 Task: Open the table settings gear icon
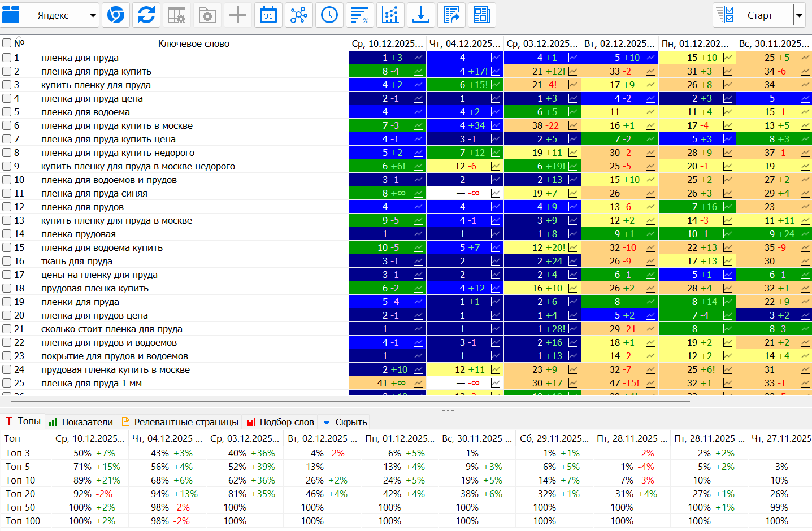177,15
